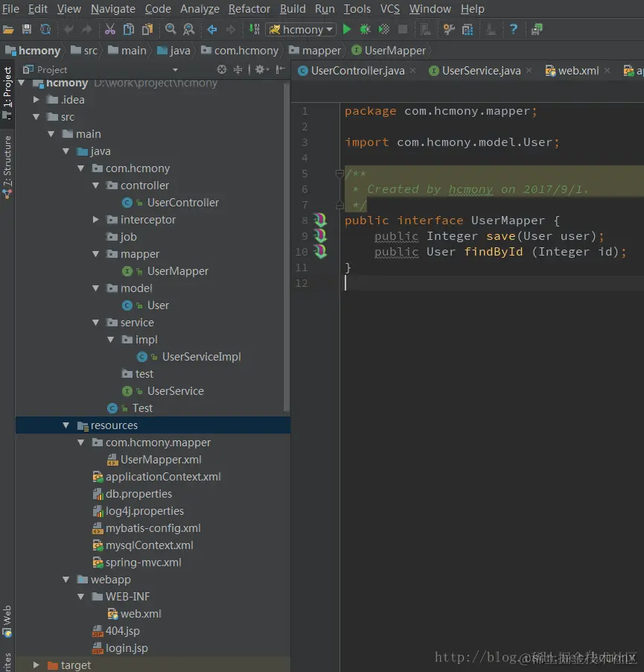Click the gutter implementation icon on line 8
This screenshot has width=644, height=672.
coord(320,221)
